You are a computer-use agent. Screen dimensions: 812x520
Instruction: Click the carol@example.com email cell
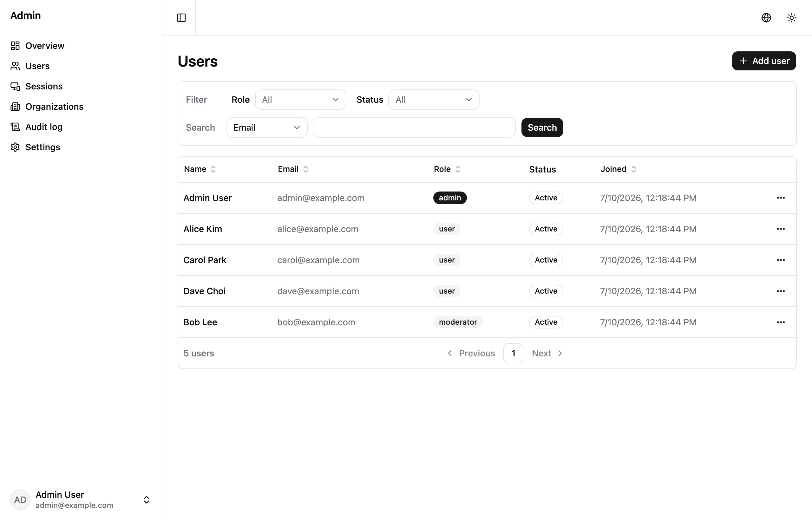click(318, 260)
